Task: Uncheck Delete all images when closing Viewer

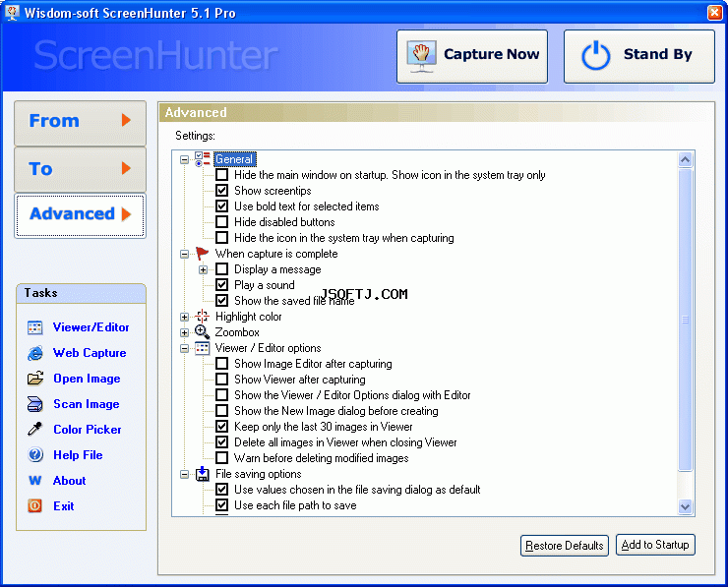Action: click(222, 442)
